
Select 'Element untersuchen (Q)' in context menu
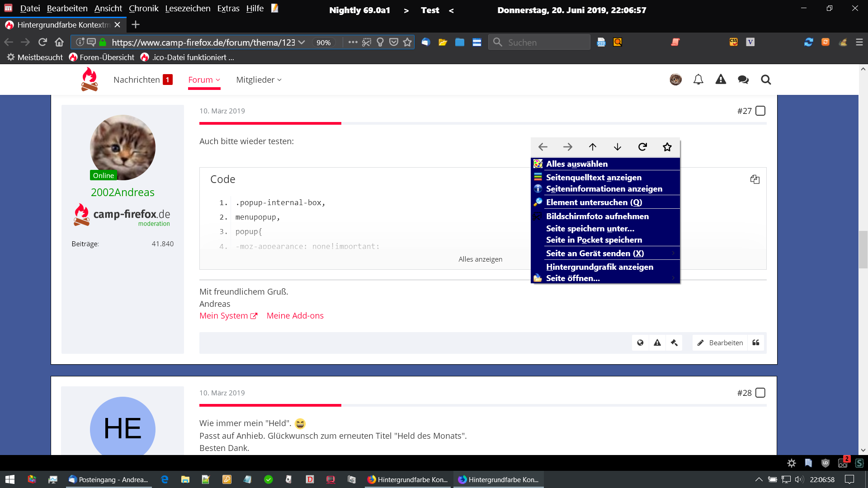click(594, 202)
